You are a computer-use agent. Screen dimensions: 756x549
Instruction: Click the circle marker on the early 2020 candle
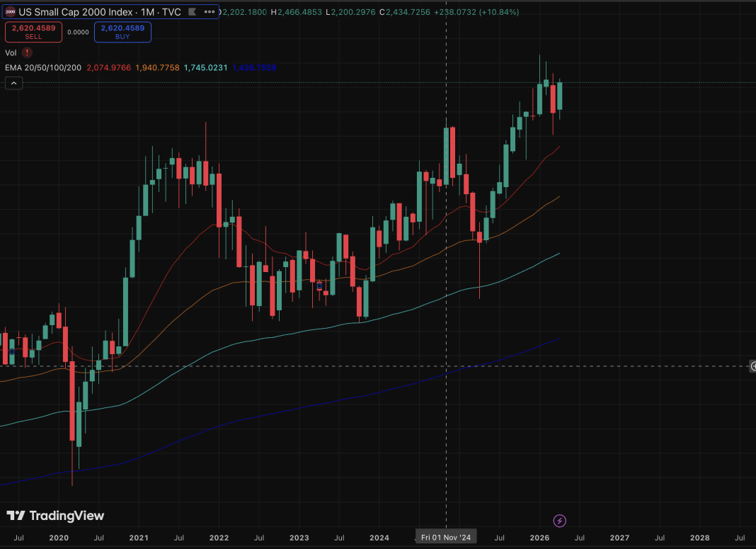pos(12,351)
